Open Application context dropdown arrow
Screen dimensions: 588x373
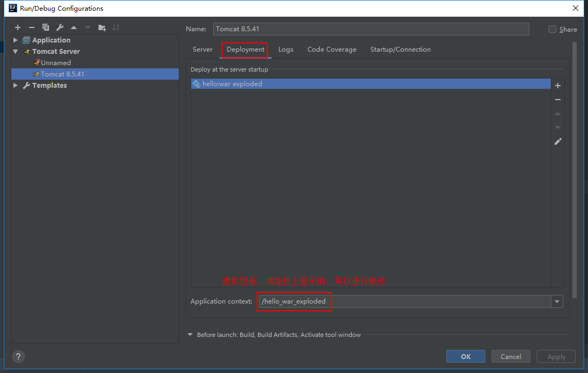click(x=557, y=301)
